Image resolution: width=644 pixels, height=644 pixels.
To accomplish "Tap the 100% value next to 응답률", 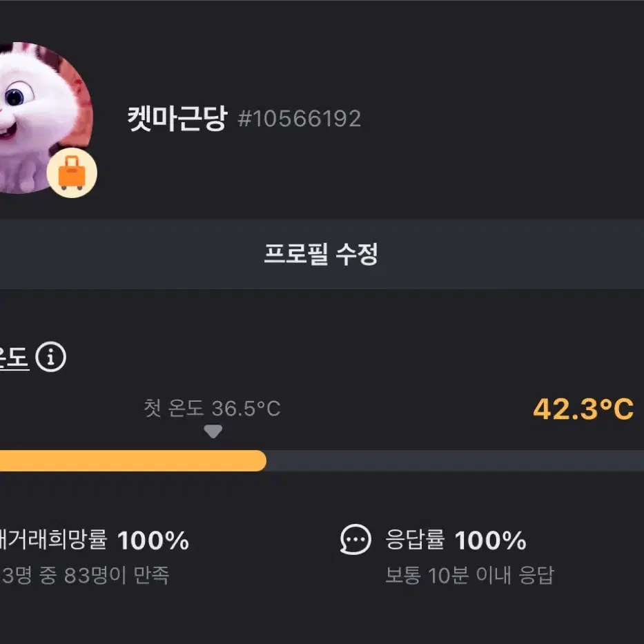I will coord(491,540).
